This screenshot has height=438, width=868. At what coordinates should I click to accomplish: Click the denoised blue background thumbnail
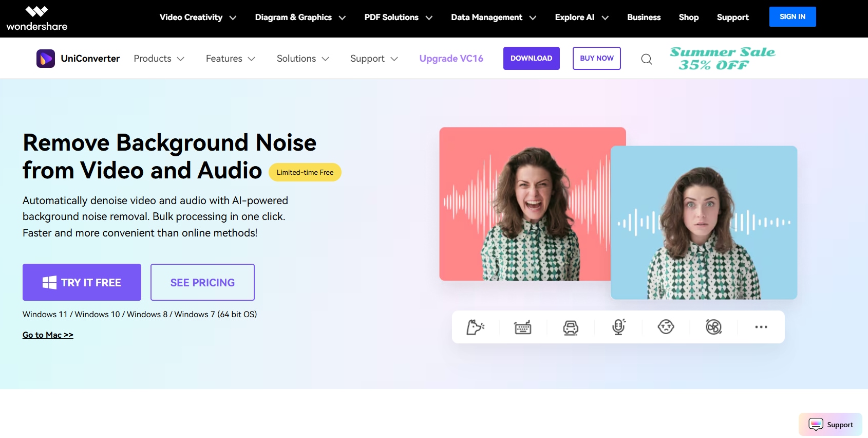(x=704, y=223)
